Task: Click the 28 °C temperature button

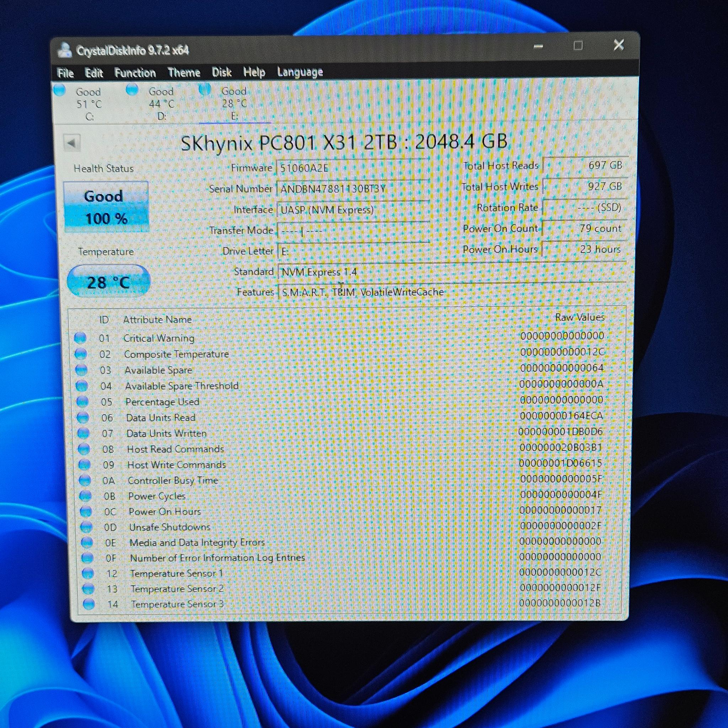Action: [x=108, y=282]
